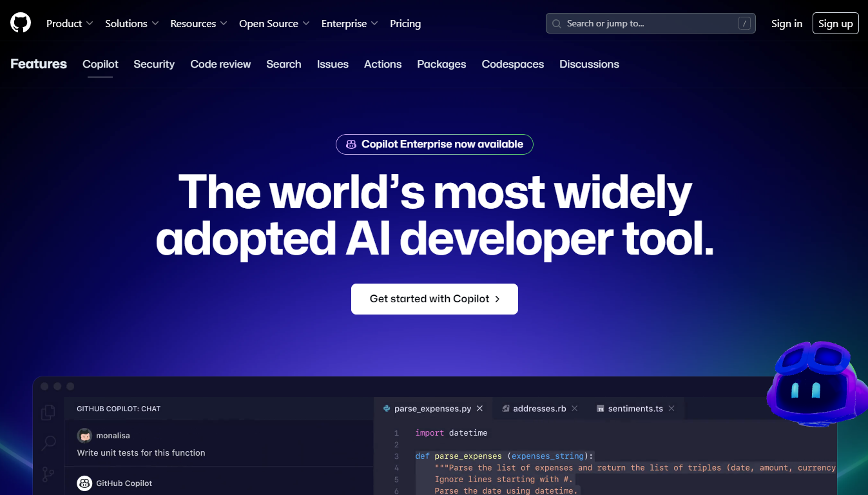Click the Search or jump to field
The height and width of the screenshot is (495, 868).
tap(651, 24)
